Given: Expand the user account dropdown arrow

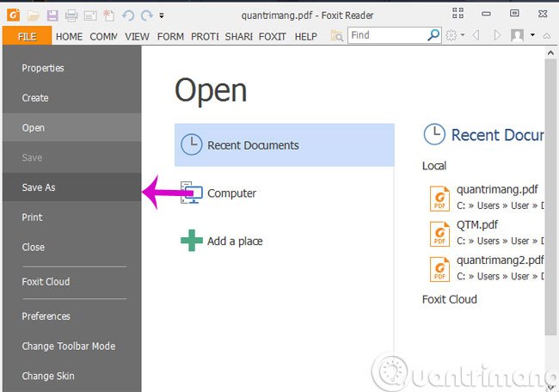Looking at the screenshot, I should [532, 35].
